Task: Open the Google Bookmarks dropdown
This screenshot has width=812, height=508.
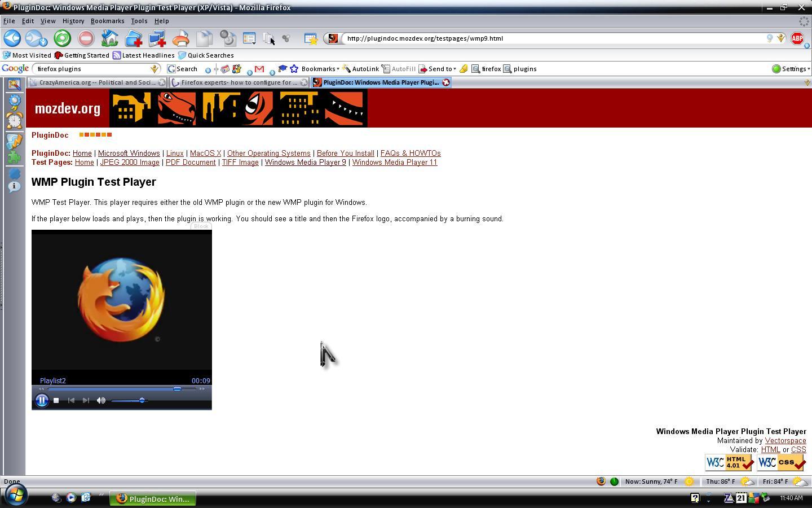Action: [320, 69]
